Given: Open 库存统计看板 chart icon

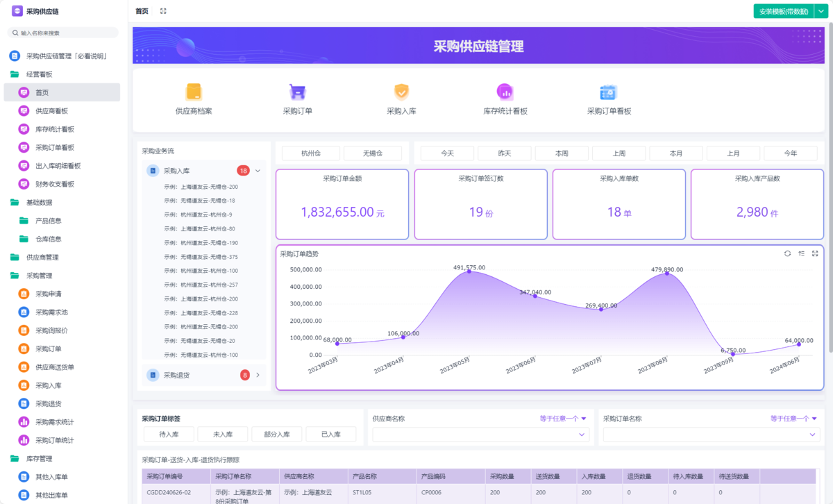Looking at the screenshot, I should click(x=505, y=92).
